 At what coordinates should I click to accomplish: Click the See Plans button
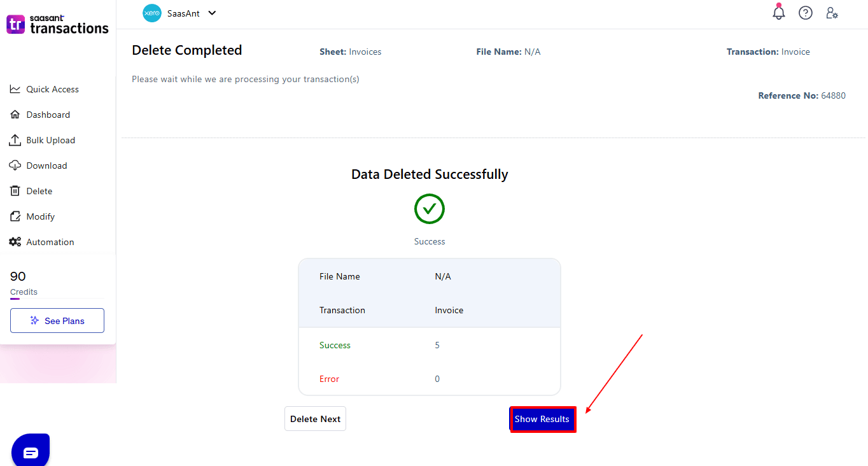point(57,321)
